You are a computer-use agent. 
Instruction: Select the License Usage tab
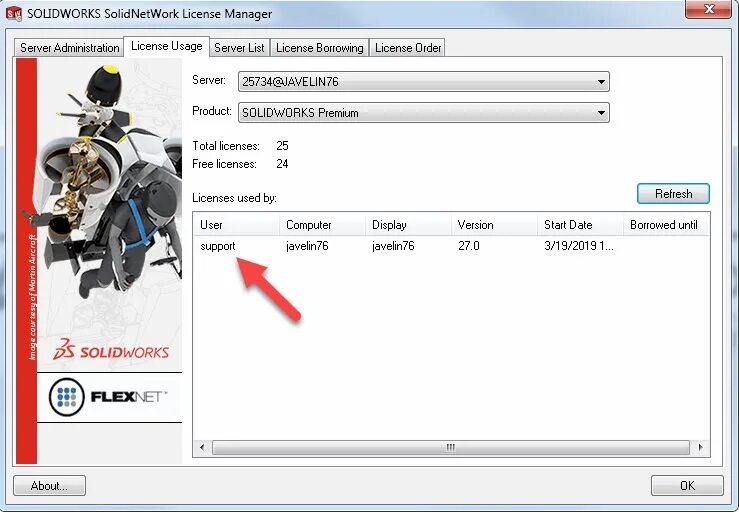click(x=167, y=46)
